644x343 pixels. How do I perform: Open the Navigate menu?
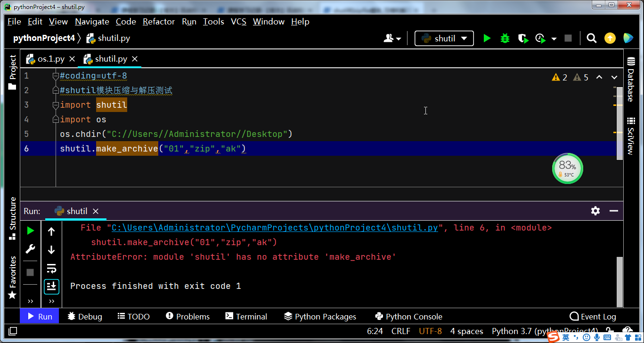(92, 22)
